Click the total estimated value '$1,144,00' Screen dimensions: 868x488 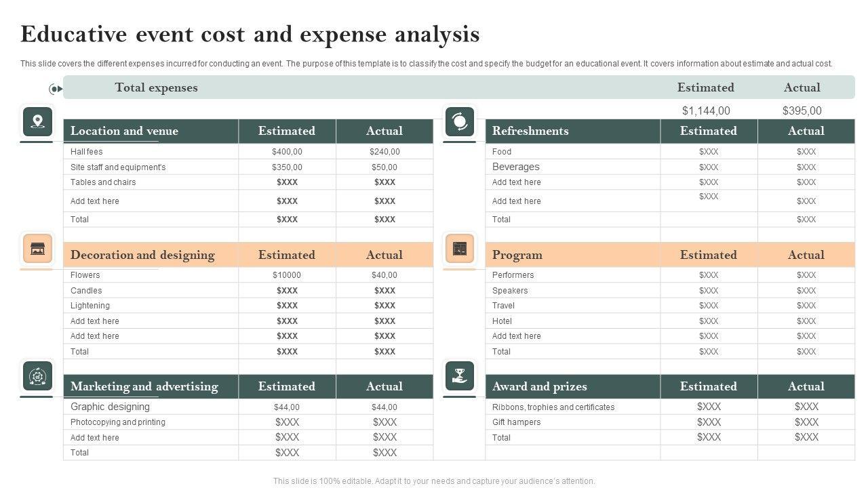pyautogui.click(x=706, y=110)
